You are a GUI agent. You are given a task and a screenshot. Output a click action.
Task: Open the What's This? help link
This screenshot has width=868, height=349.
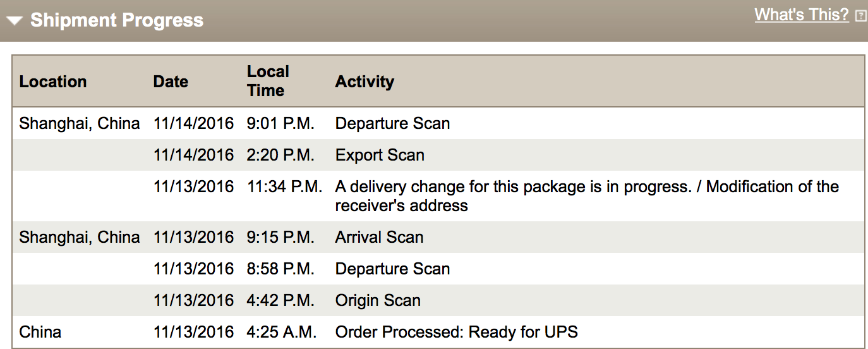pos(802,15)
